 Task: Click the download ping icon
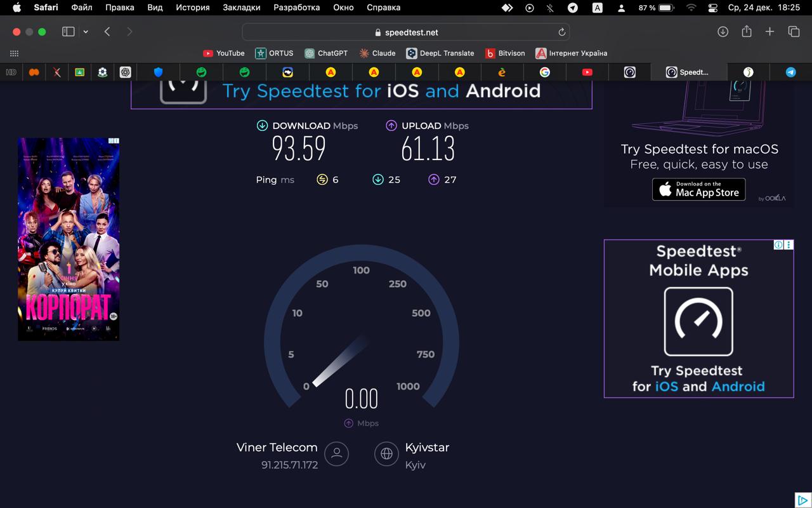point(378,180)
